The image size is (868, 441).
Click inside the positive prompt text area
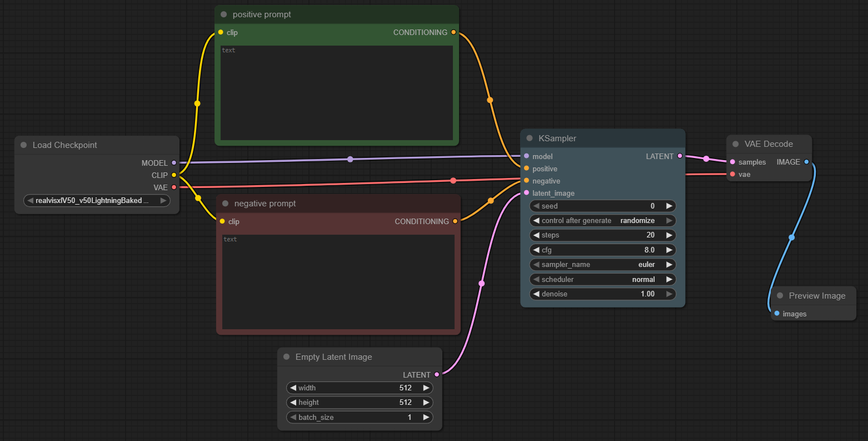[x=337, y=93]
